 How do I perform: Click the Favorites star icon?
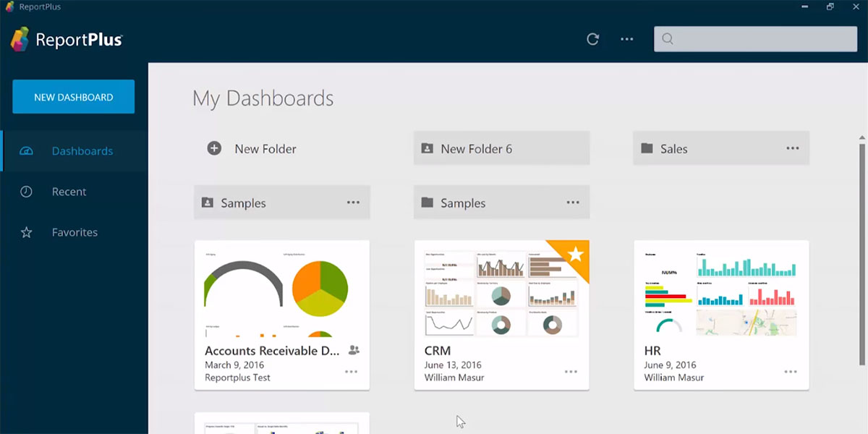coord(27,231)
